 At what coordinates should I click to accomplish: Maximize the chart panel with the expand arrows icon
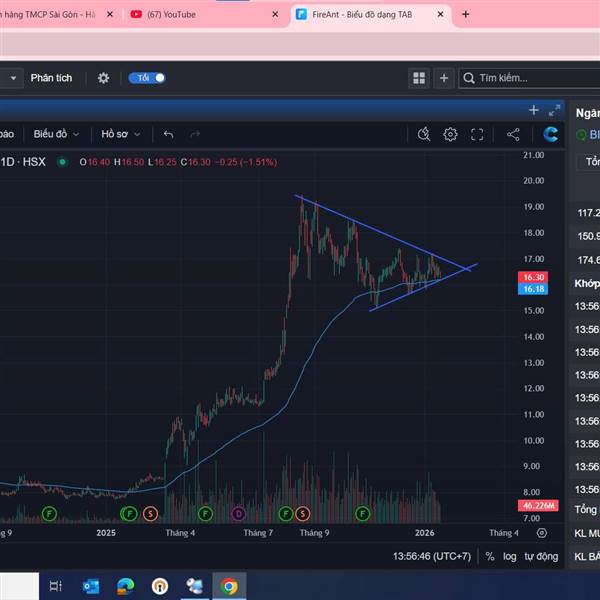click(554, 111)
